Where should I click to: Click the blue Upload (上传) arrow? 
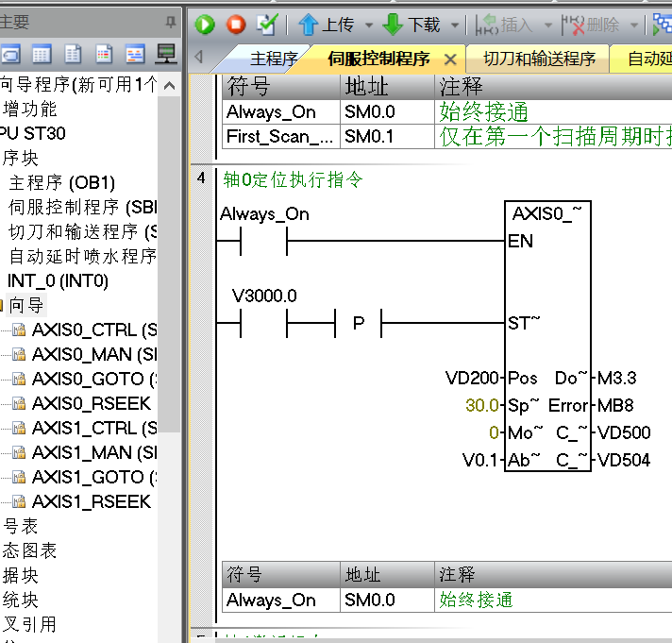tap(308, 25)
